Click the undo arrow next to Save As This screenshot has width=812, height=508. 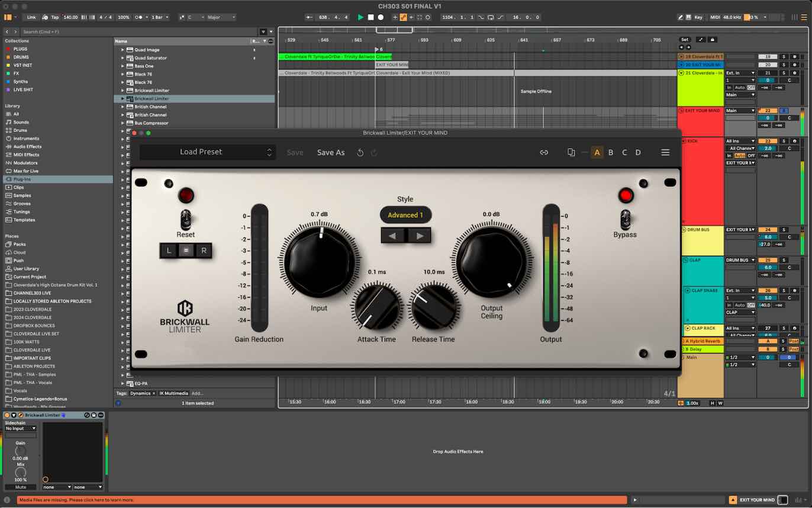click(360, 152)
